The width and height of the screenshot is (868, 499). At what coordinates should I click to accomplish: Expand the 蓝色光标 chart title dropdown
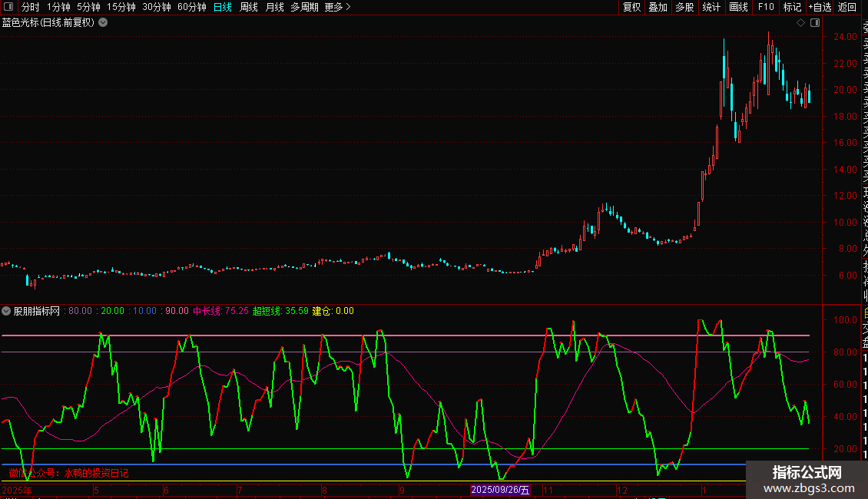[103, 23]
